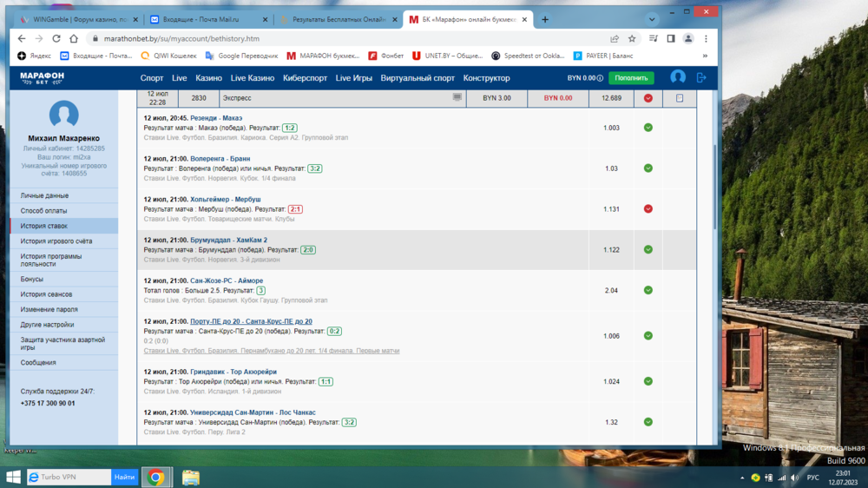Click the green won-status icon for Резенди - Макаэ
Screen dimensions: 868x488
(x=648, y=128)
